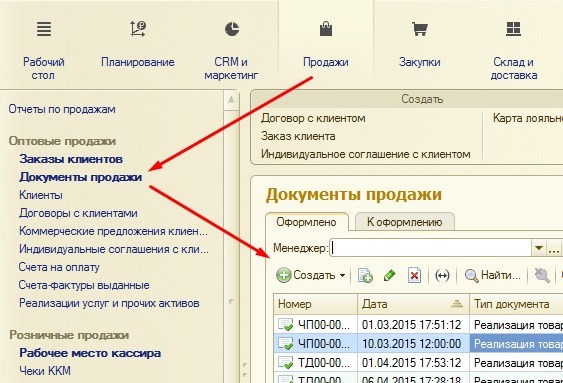Open Коммерческие предложения клиентам link
This screenshot has width=563, height=383.
113,231
